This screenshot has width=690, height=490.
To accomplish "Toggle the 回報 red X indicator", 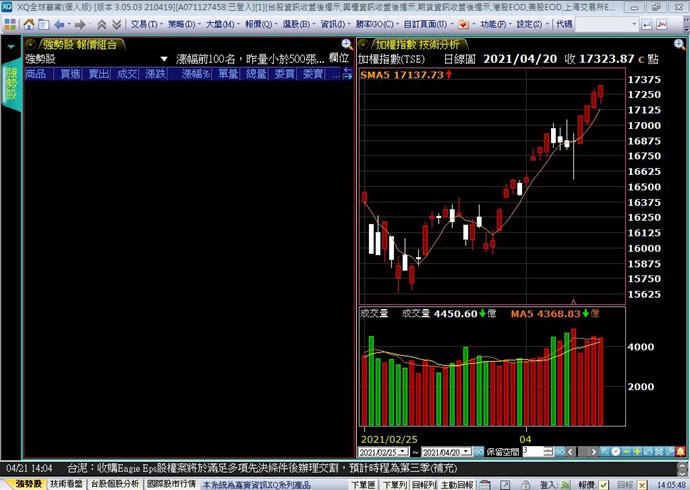I will click(x=642, y=485).
